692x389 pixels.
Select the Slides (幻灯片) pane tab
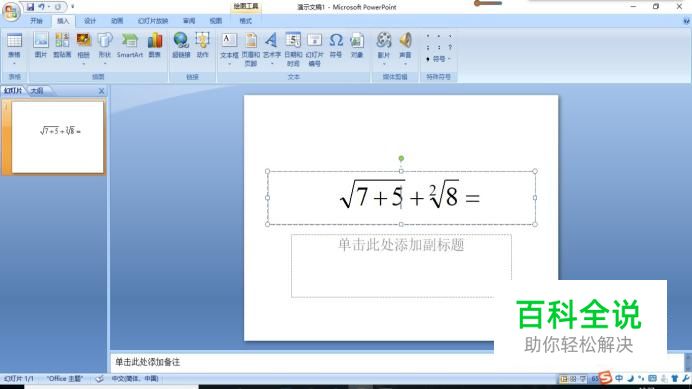coord(13,91)
